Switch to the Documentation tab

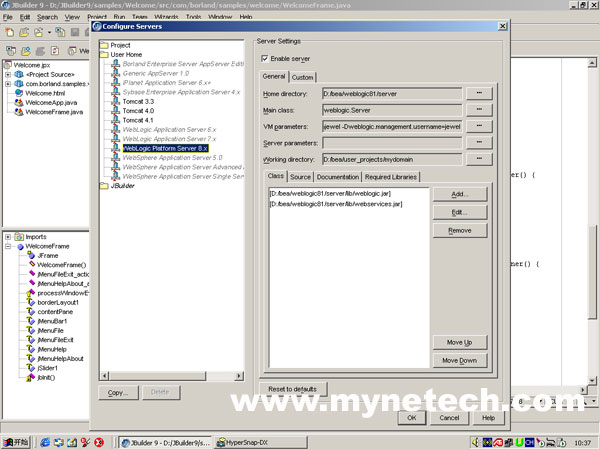click(x=338, y=177)
